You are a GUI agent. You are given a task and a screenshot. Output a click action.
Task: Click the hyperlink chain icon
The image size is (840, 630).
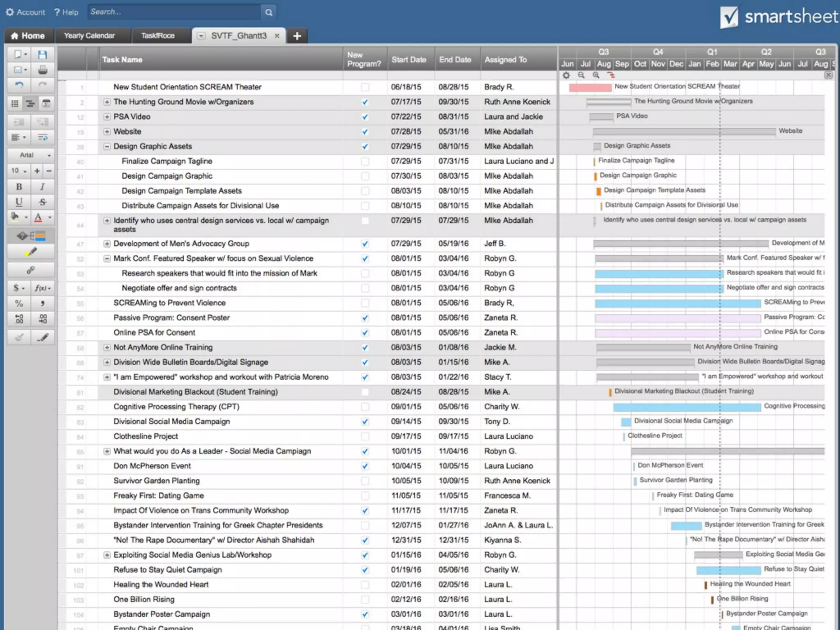[31, 270]
